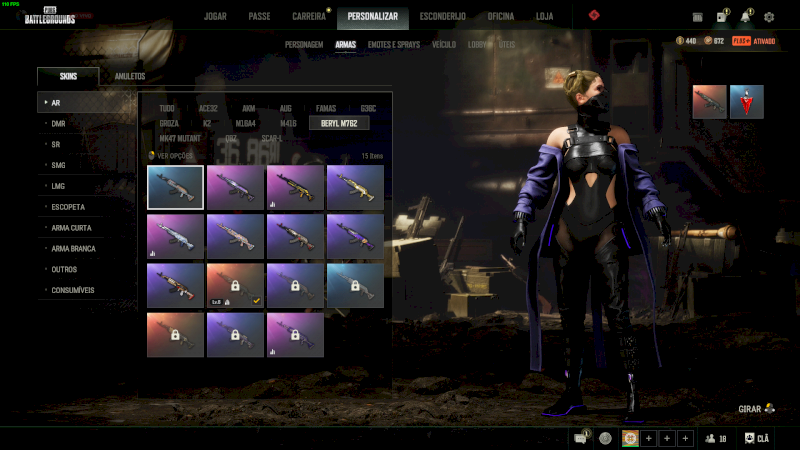This screenshot has width=800, height=450.
Task: Switch to EMOTES E SPRAYS tab
Action: [394, 44]
